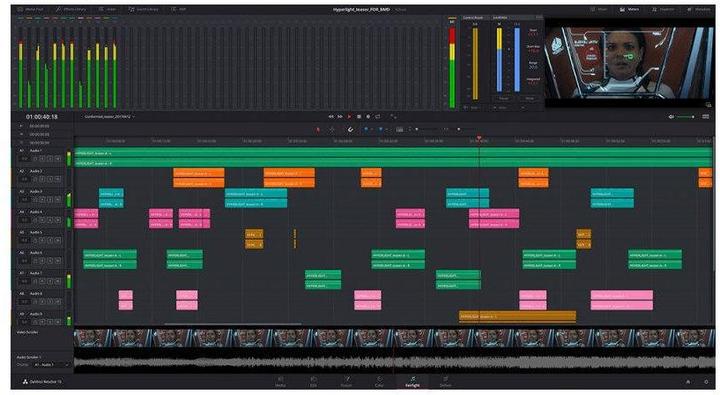Select the long orange Audio 9 clip
The image size is (720, 395).
coord(518,316)
